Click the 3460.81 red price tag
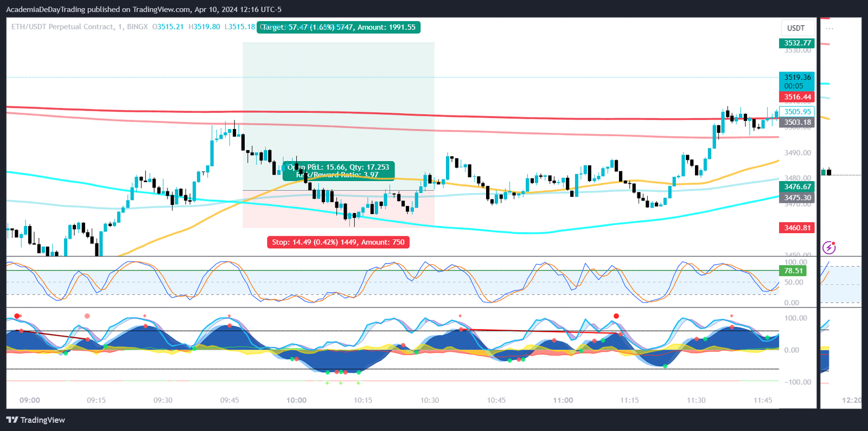Image resolution: width=868 pixels, height=431 pixels. coord(797,228)
